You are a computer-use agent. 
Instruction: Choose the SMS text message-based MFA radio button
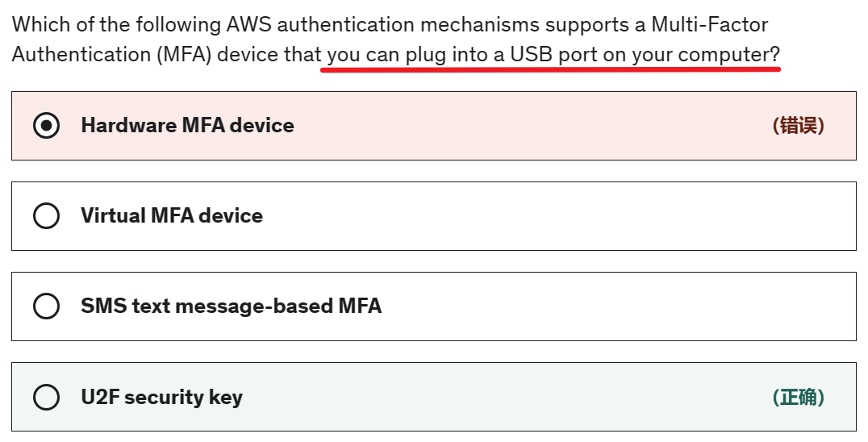pyautogui.click(x=47, y=306)
